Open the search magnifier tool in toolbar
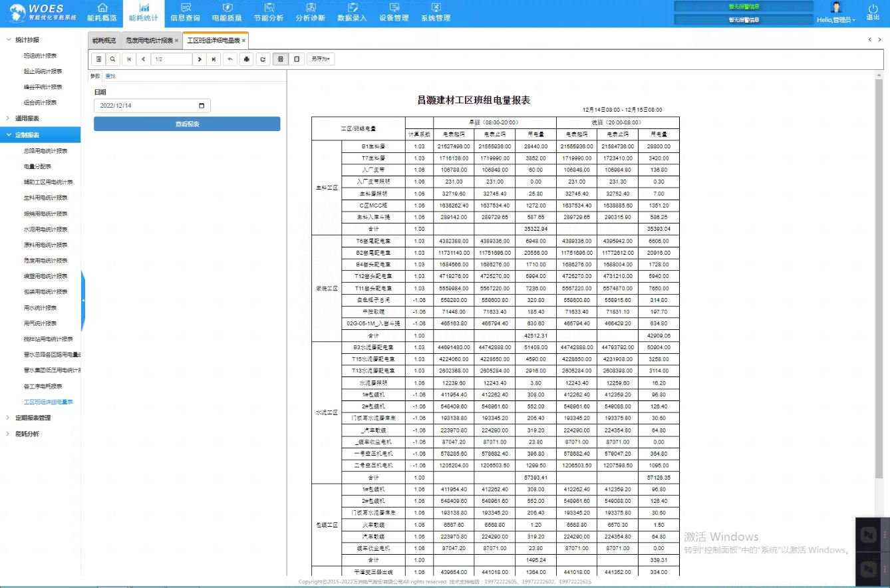Image resolution: width=890 pixels, height=588 pixels. tap(113, 59)
